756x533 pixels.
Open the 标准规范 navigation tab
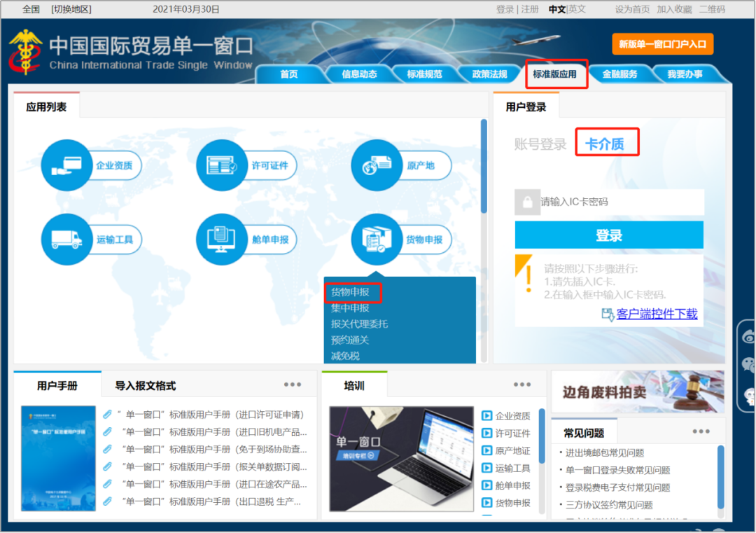(x=424, y=74)
